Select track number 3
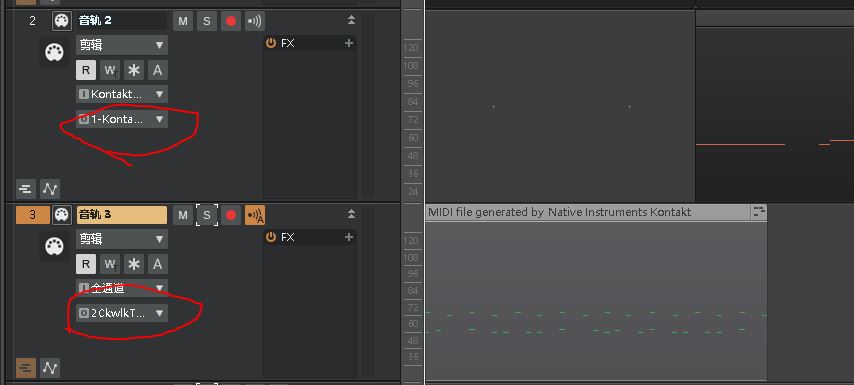 pyautogui.click(x=32, y=215)
